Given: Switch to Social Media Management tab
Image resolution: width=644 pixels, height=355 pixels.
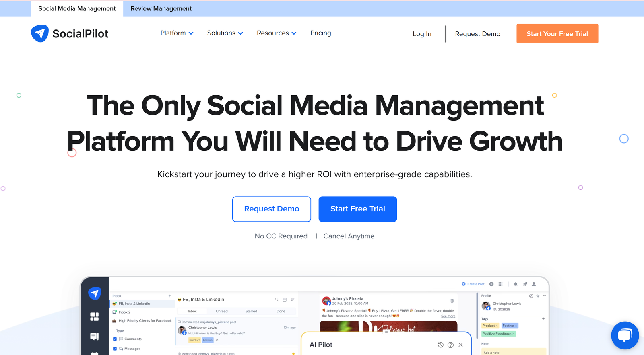Looking at the screenshot, I should tap(77, 8).
